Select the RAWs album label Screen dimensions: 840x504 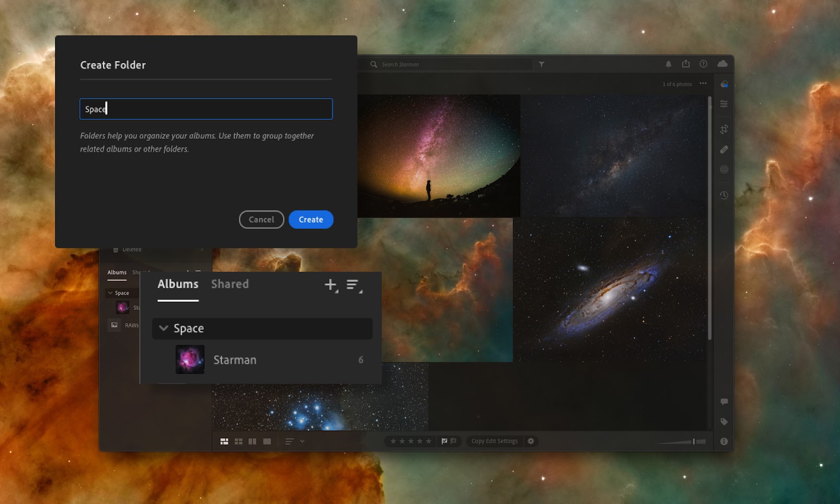tap(132, 325)
